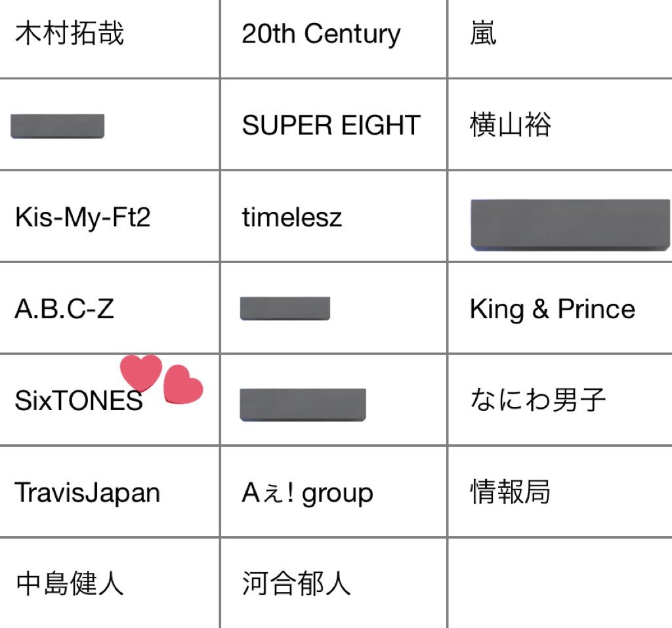Tap the SixTONES text

coord(79,400)
